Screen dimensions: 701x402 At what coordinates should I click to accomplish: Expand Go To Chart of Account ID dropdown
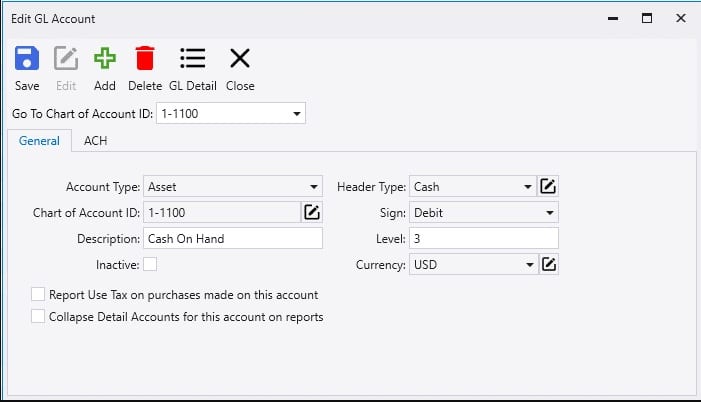click(296, 114)
